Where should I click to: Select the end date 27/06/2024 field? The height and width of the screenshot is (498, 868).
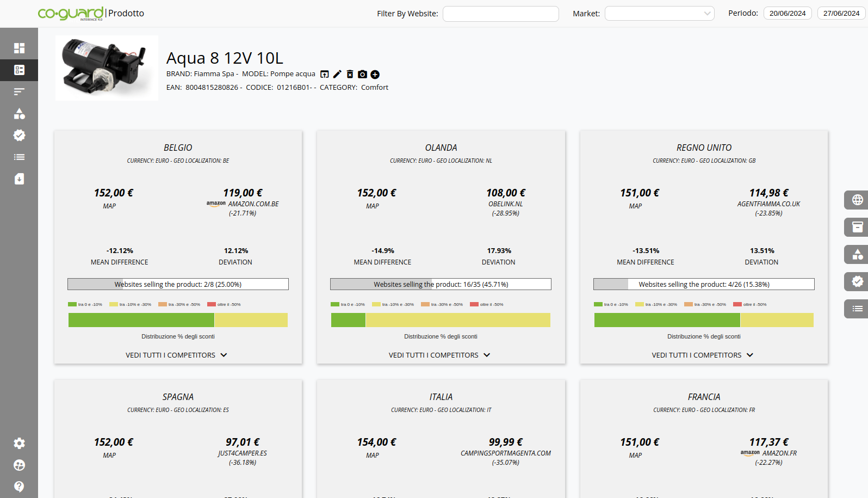841,14
